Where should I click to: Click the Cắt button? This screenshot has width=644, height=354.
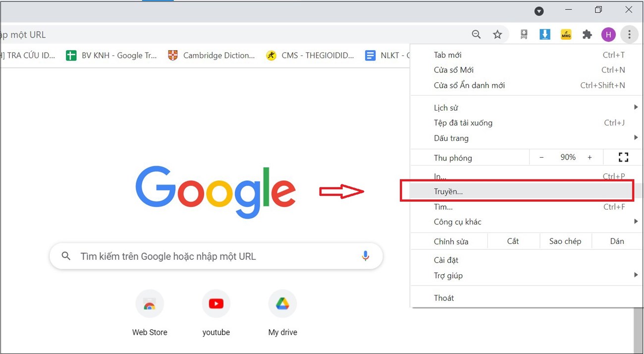(513, 241)
